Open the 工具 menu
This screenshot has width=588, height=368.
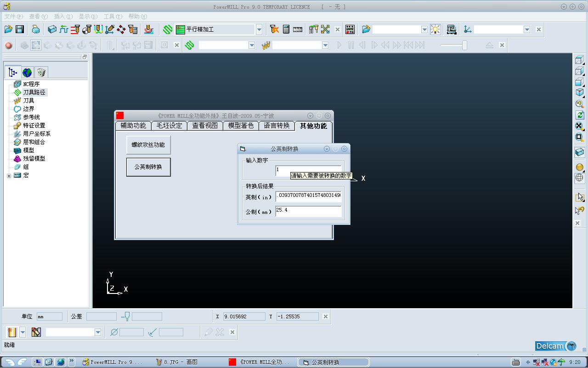tap(113, 17)
